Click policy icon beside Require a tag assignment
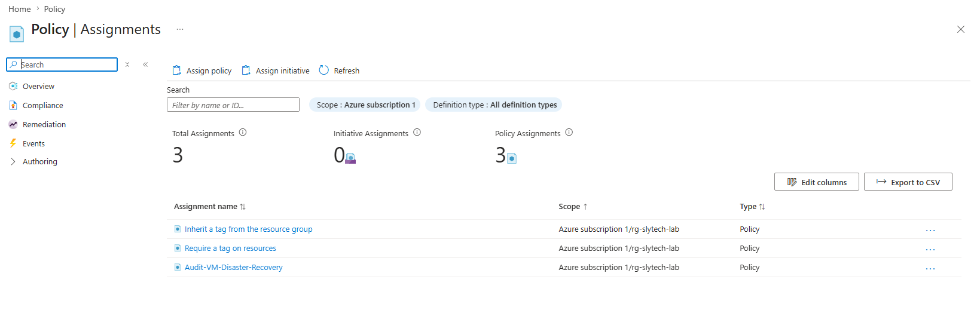This screenshot has height=322, width=980. tap(178, 248)
